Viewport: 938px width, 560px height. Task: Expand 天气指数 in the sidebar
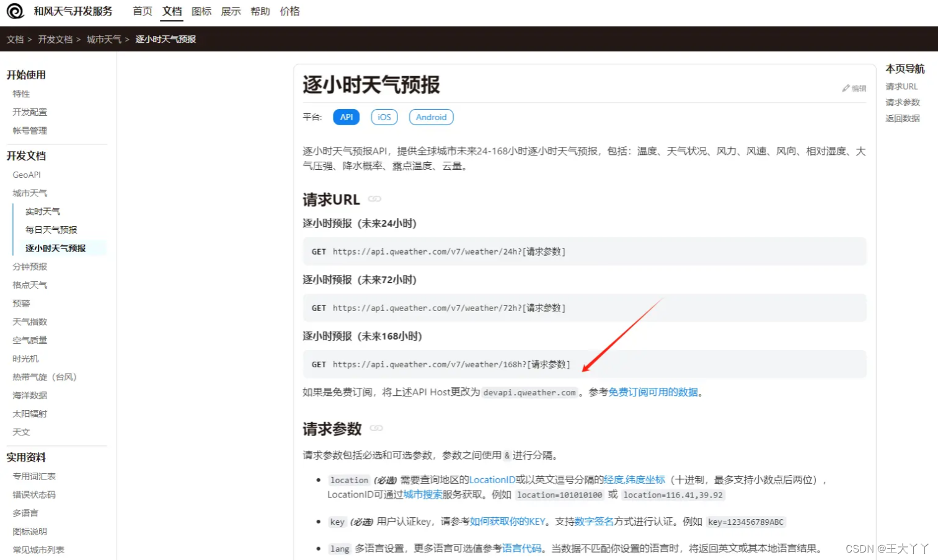30,322
